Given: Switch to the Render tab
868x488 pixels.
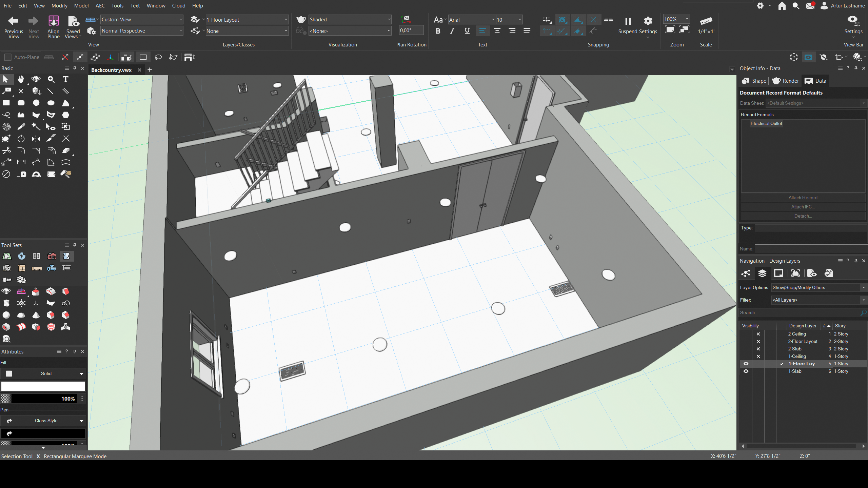Looking at the screenshot, I should 785,81.
